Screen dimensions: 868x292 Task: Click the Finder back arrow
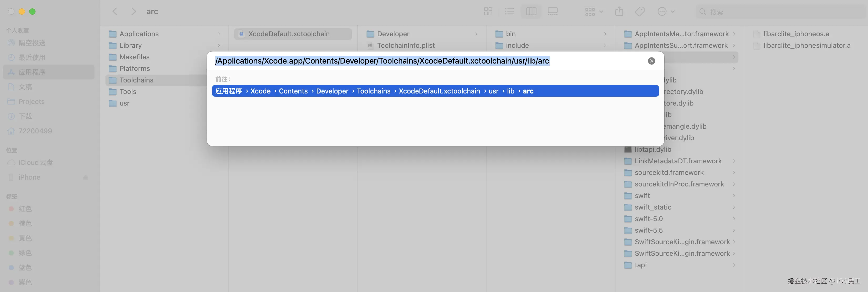(x=115, y=12)
